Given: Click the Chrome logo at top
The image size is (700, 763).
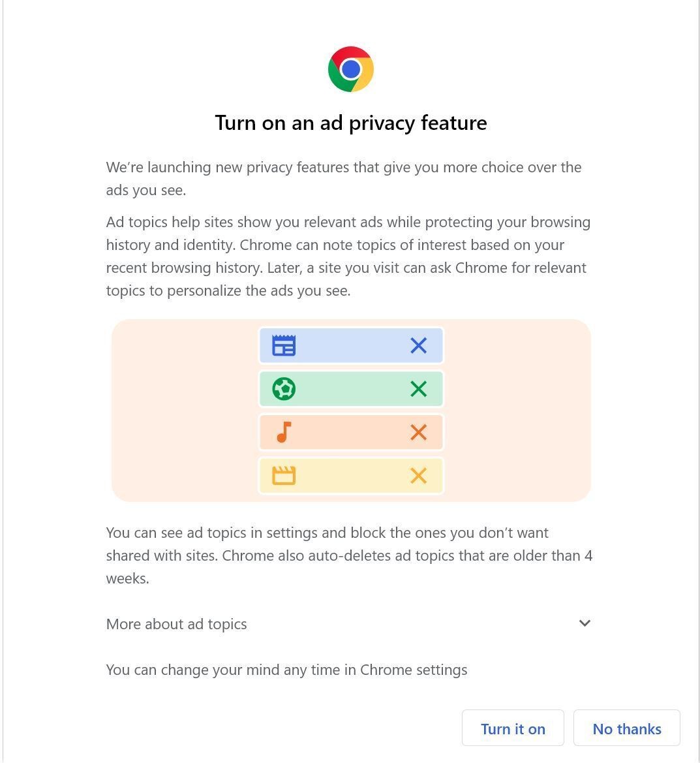Looking at the screenshot, I should tap(351, 69).
